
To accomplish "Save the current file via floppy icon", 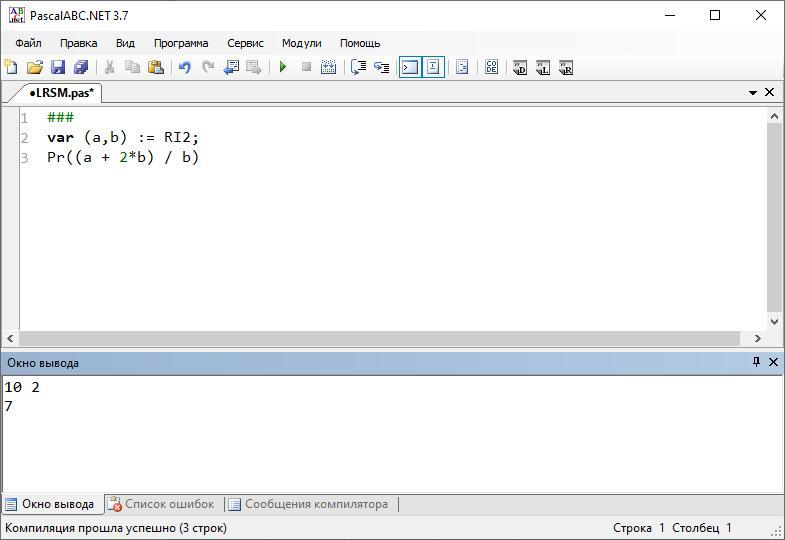I will [58, 67].
